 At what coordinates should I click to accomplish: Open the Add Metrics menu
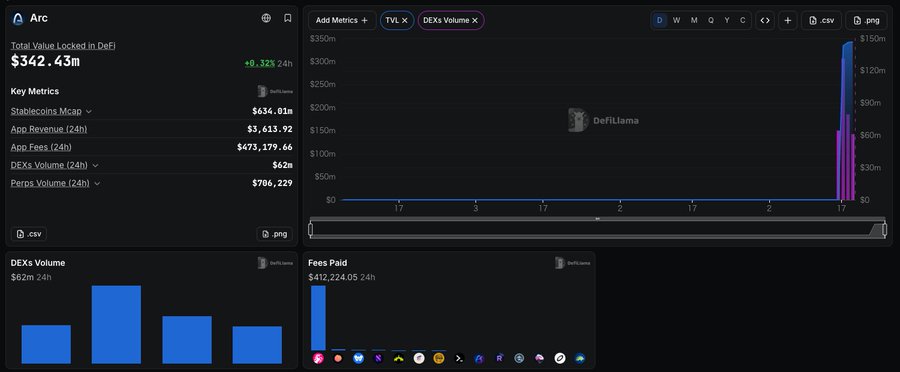point(342,21)
